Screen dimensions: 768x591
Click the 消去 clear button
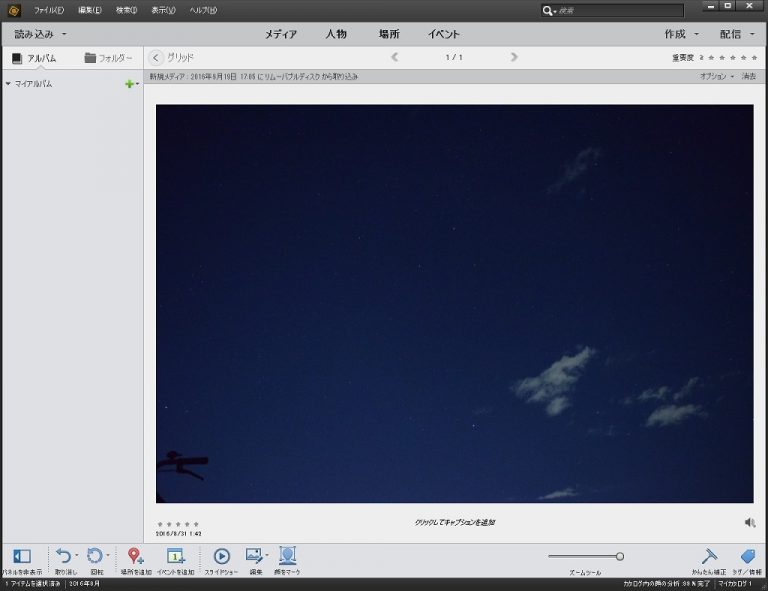749,76
